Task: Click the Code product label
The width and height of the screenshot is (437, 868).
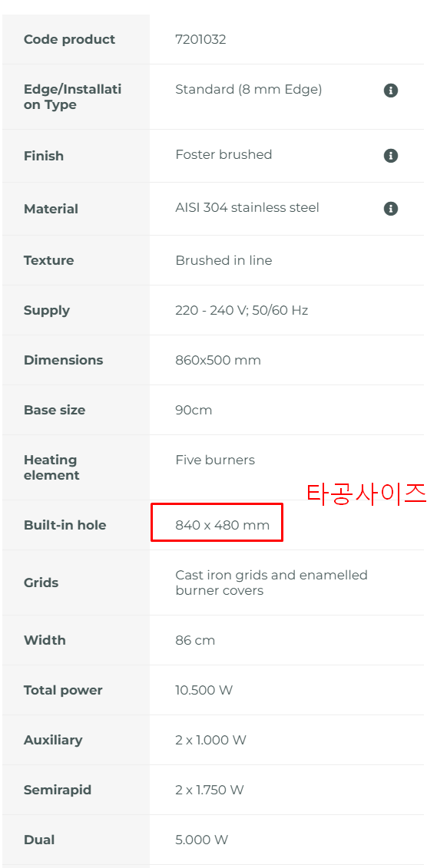Action: click(69, 39)
